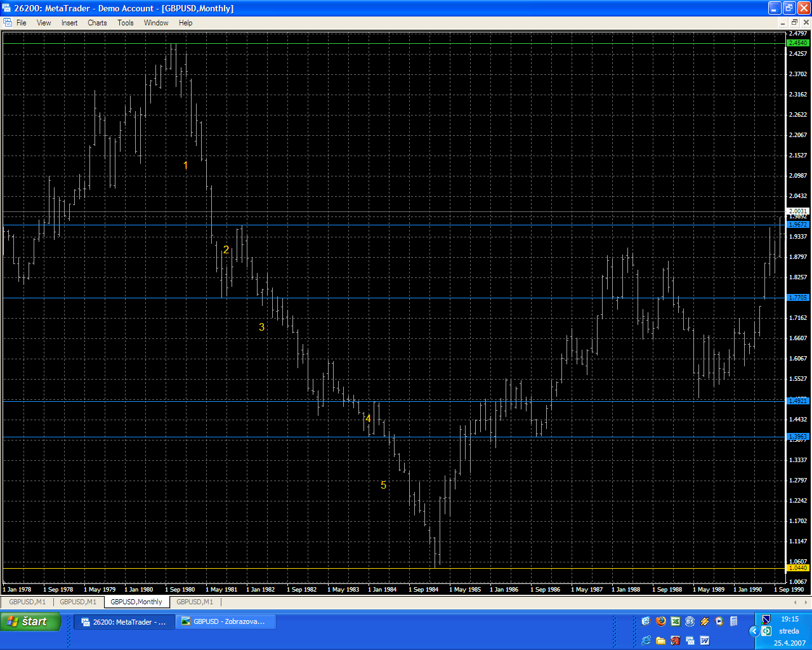Open the Help menu
This screenshot has height=650, width=812.
pyautogui.click(x=185, y=23)
